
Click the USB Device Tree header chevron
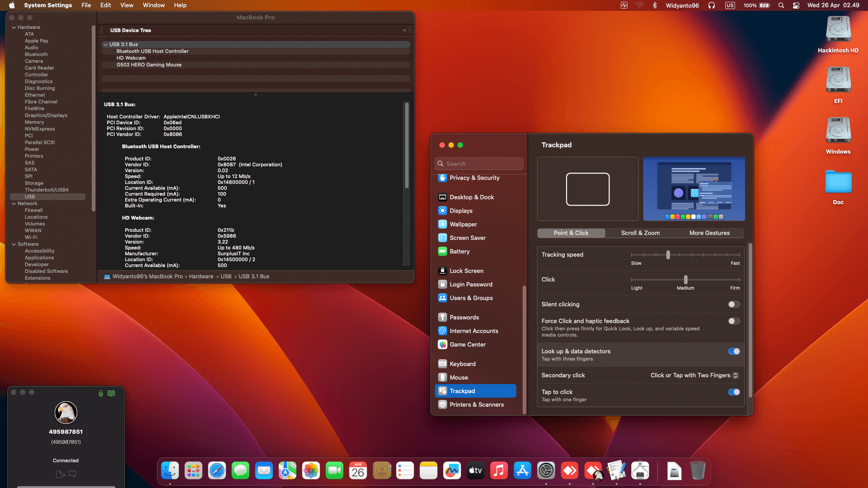(x=404, y=30)
